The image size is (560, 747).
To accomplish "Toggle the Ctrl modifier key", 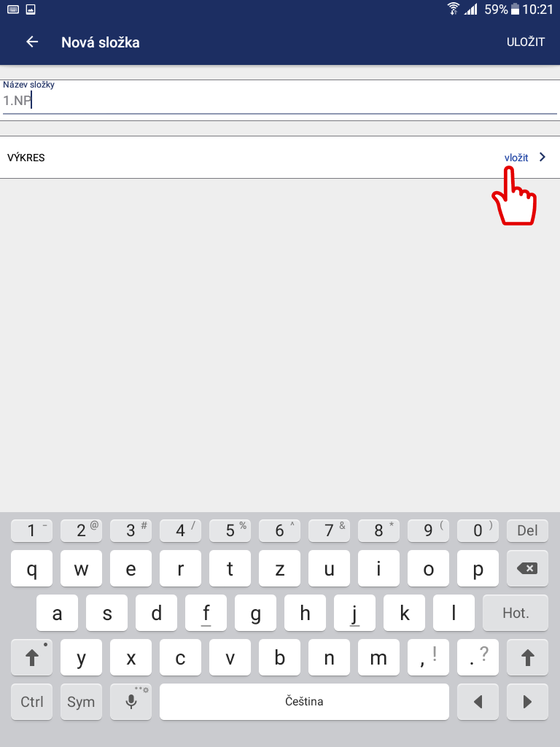I will (31, 701).
